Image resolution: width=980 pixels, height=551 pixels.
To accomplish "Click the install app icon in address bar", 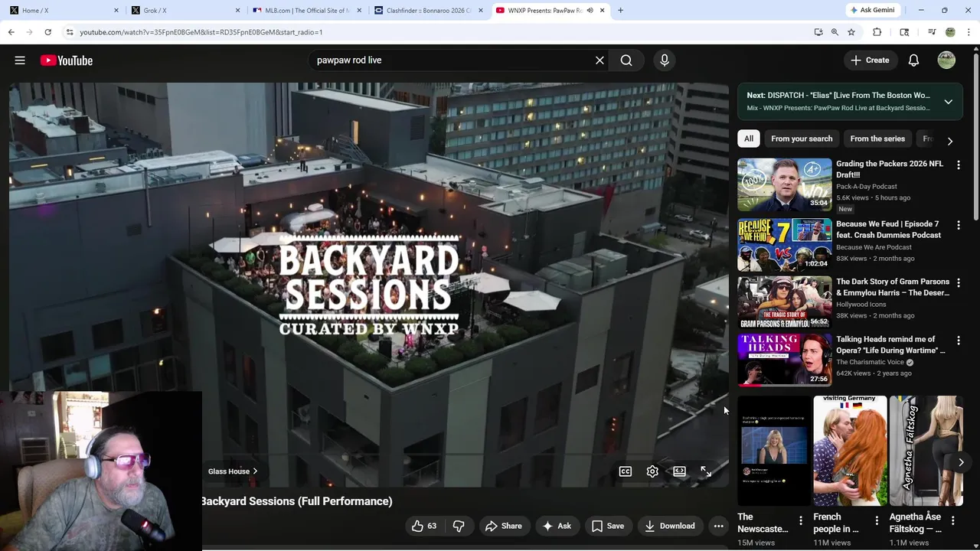I will [818, 32].
